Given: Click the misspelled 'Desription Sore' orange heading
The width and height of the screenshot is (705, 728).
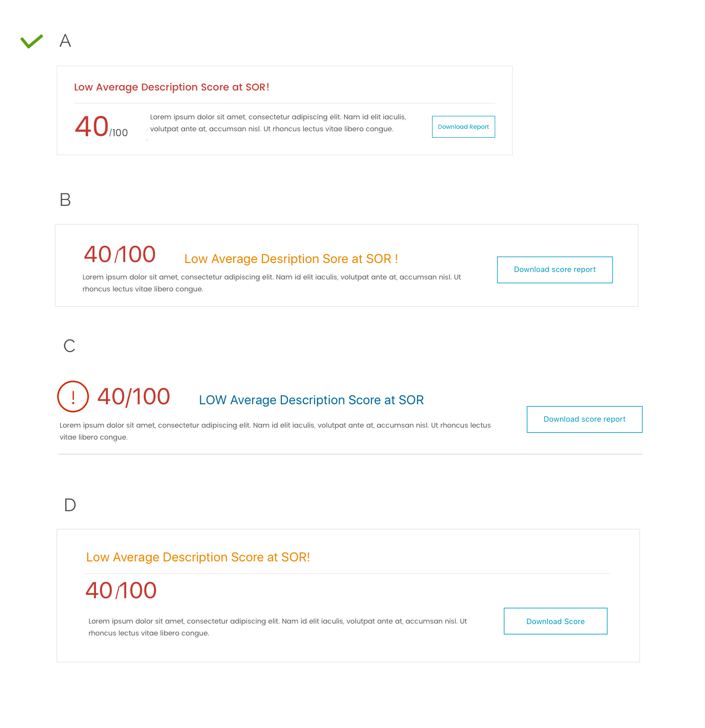Looking at the screenshot, I should click(x=291, y=259).
